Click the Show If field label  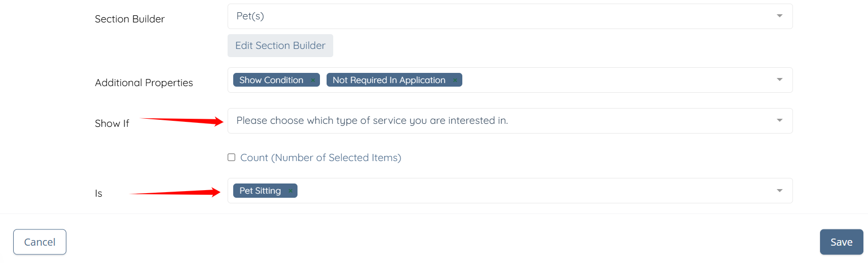[x=112, y=123]
